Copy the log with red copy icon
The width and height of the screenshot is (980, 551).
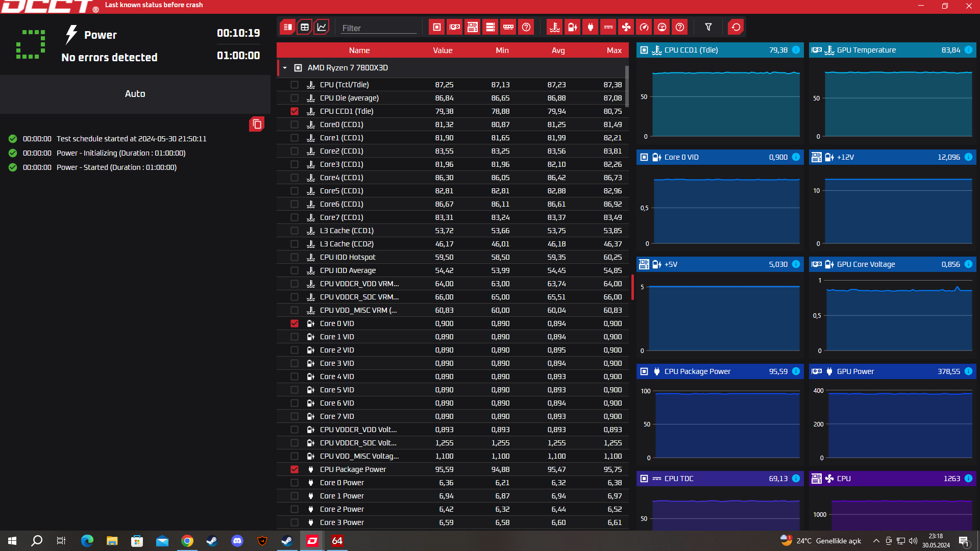[257, 124]
